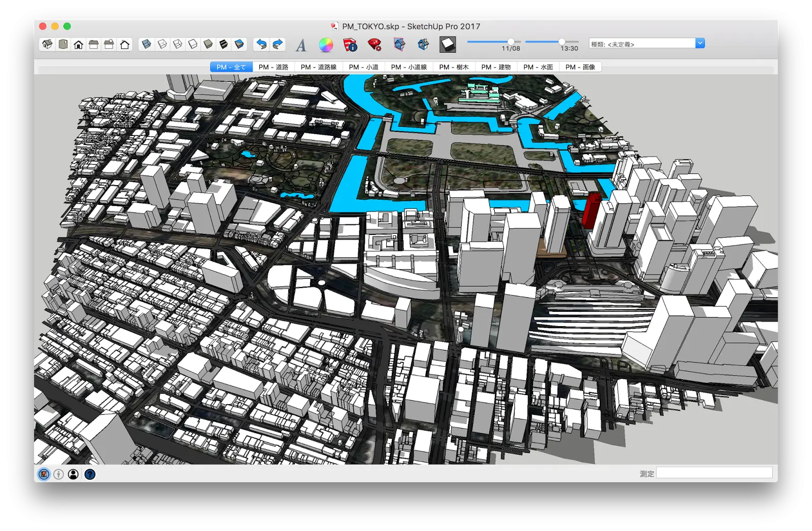Click the green zoom window button
This screenshot has width=812, height=531.
pyautogui.click(x=67, y=26)
